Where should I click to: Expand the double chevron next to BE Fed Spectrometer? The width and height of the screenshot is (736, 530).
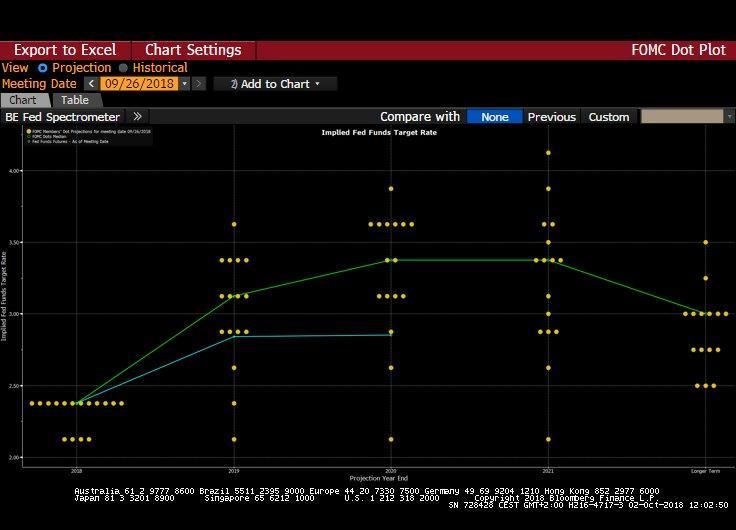[138, 116]
